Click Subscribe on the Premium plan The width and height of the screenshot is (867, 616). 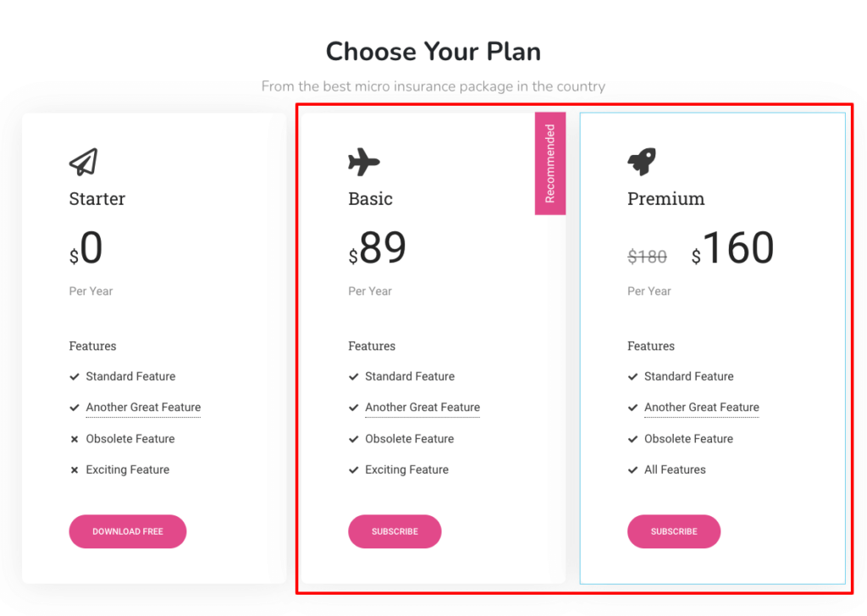pyautogui.click(x=674, y=531)
